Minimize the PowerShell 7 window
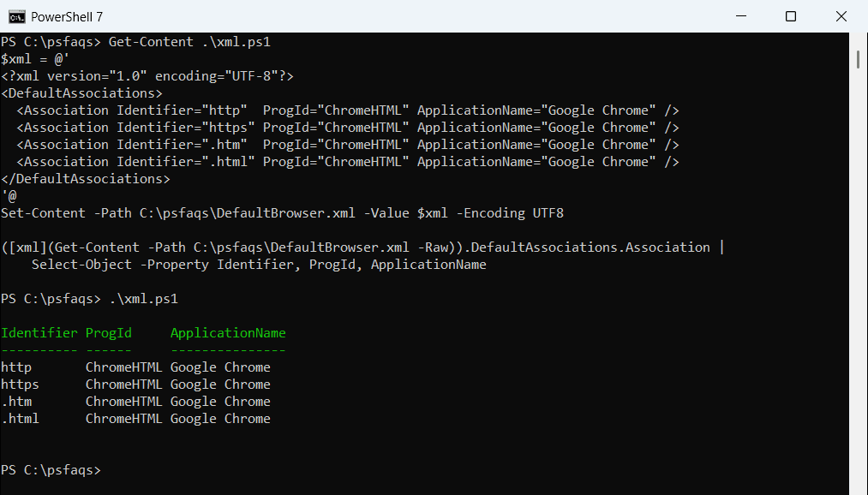The image size is (868, 495). 741,16
